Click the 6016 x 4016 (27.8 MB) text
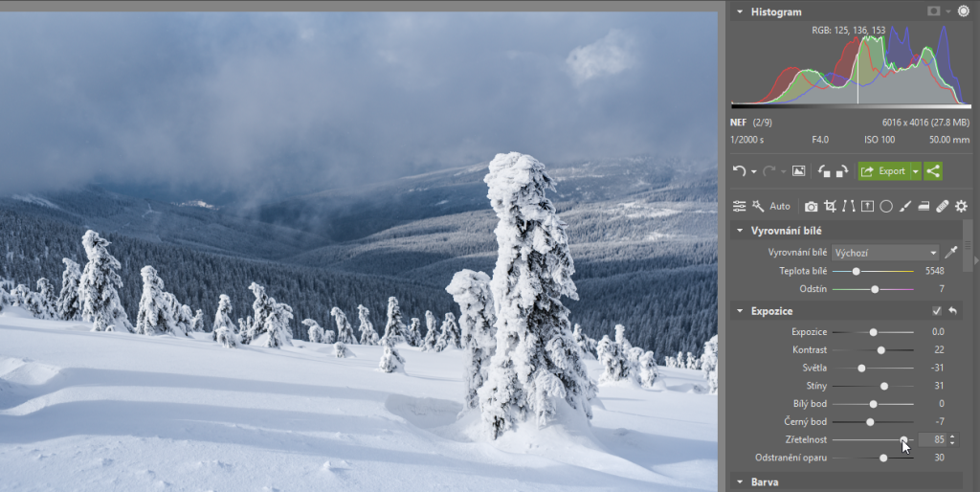Viewport: 980px width, 492px height. coord(926,123)
